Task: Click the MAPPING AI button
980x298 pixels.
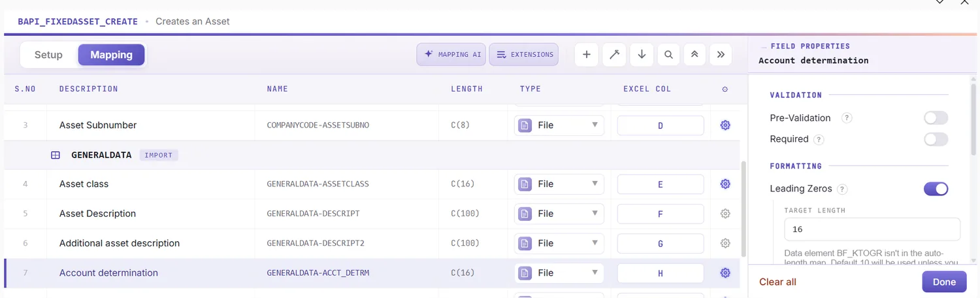Action: pyautogui.click(x=451, y=55)
